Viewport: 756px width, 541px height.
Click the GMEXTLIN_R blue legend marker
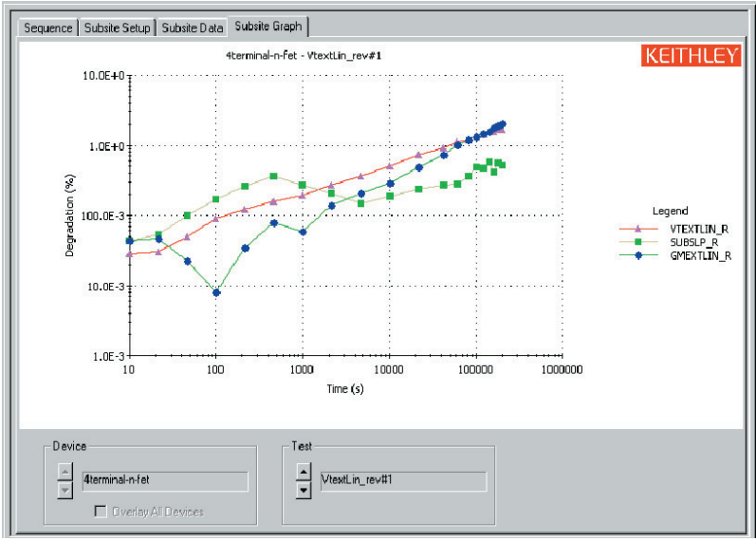click(638, 255)
